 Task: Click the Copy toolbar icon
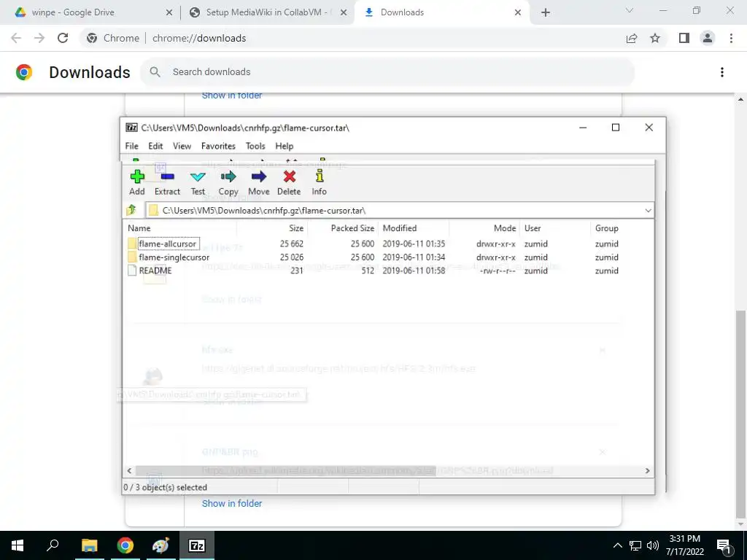tap(228, 182)
